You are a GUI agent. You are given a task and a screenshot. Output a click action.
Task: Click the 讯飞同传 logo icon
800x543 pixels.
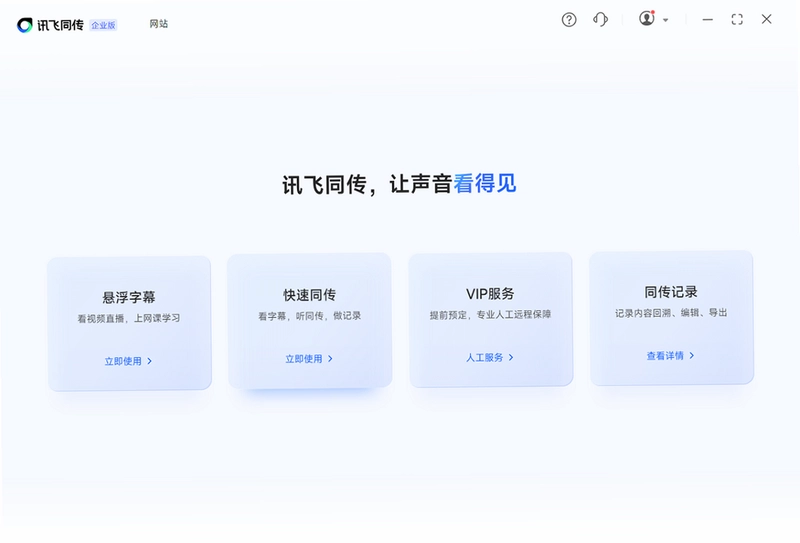pos(24,24)
